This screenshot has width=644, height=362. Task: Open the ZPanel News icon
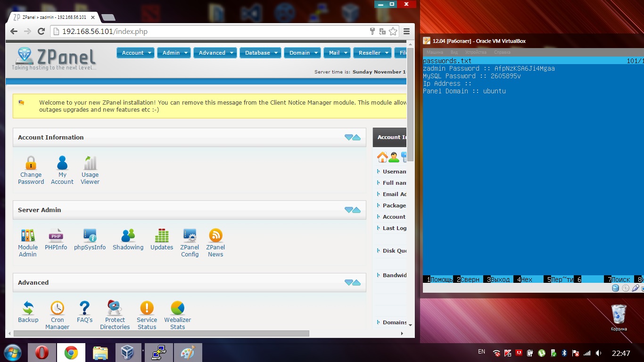coord(215,236)
